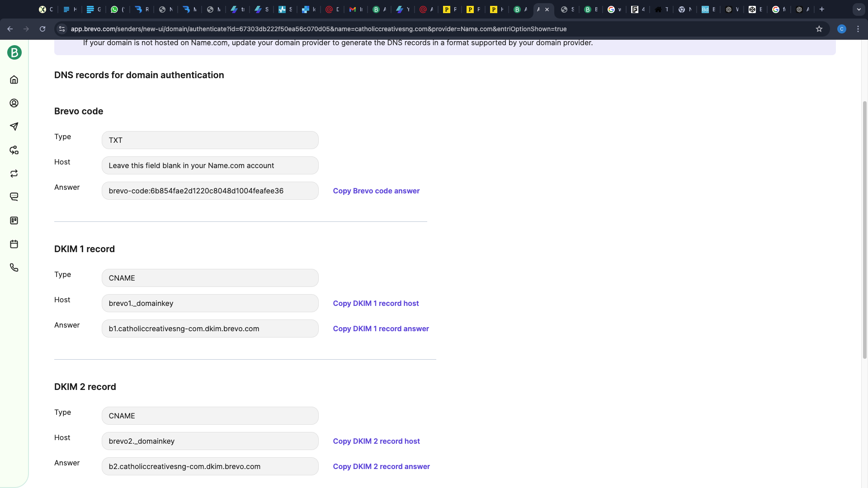Copy the DKIM 2 record answer
Screen dimensions: 868x488
point(381,466)
